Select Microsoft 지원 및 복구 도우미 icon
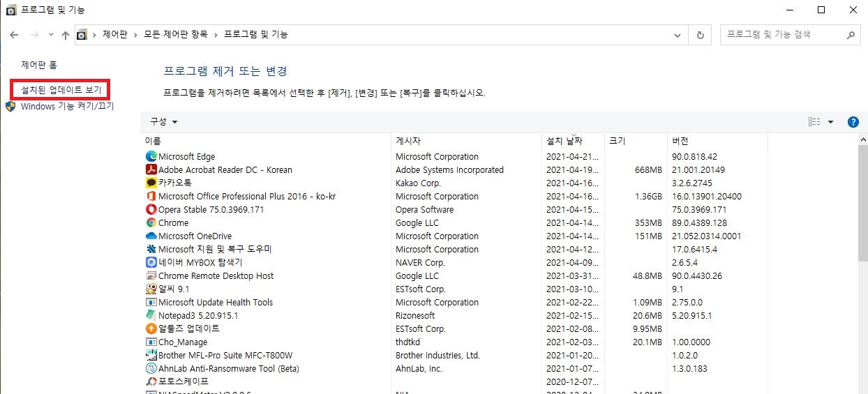868x394 pixels. pyautogui.click(x=151, y=249)
